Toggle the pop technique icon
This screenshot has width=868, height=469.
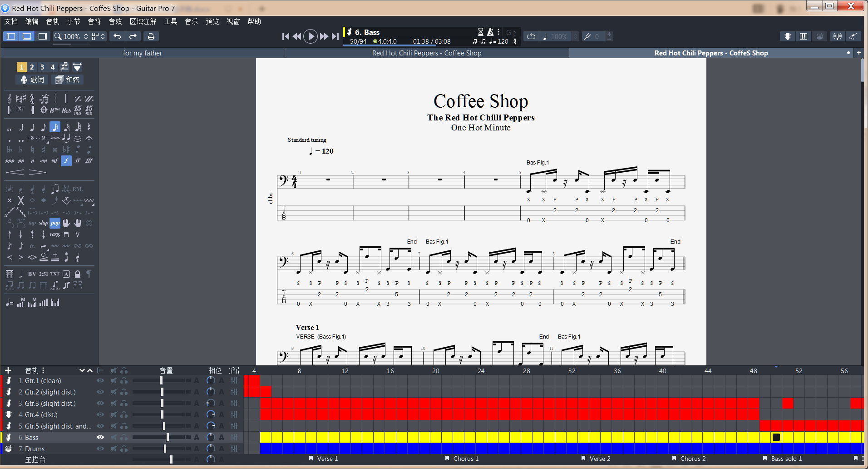click(54, 223)
